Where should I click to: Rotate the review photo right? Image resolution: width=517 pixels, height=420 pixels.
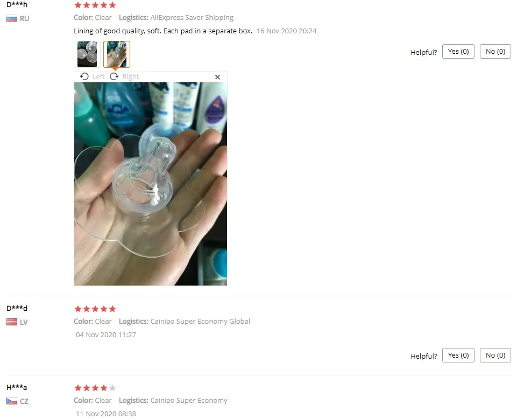pos(124,77)
